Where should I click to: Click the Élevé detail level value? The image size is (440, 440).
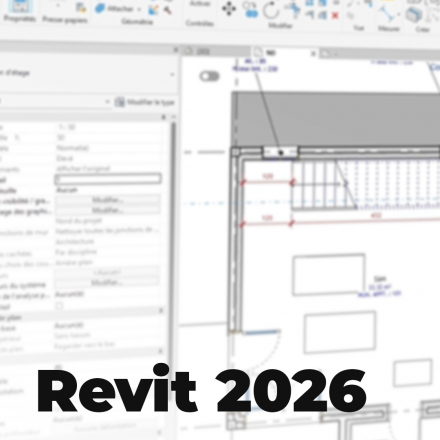coord(64,158)
